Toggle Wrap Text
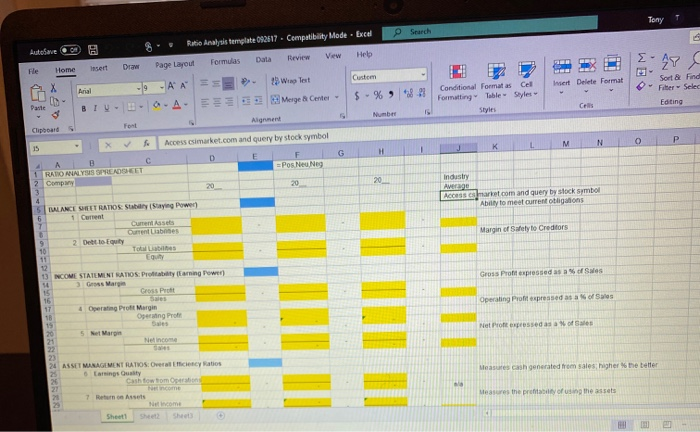Screen dimensions: 700x432 [x=291, y=80]
